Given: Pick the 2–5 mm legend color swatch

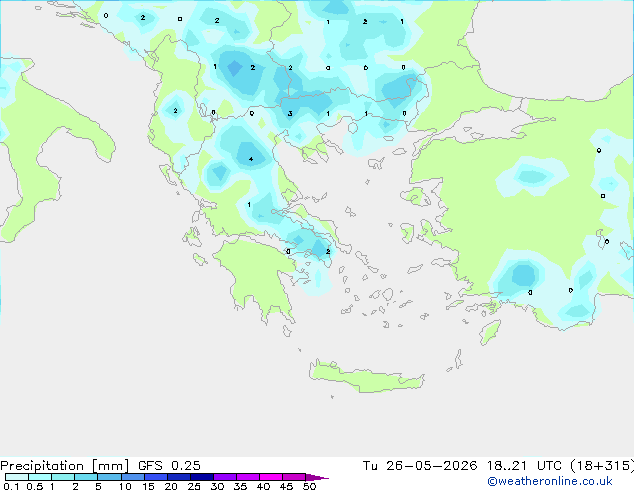Looking at the screenshot, I should click(x=86, y=477).
